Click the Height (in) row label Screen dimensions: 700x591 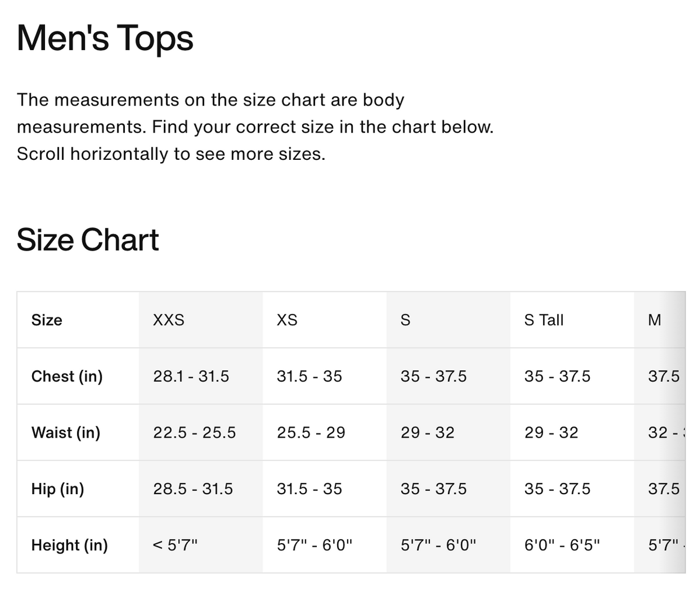[x=69, y=545]
